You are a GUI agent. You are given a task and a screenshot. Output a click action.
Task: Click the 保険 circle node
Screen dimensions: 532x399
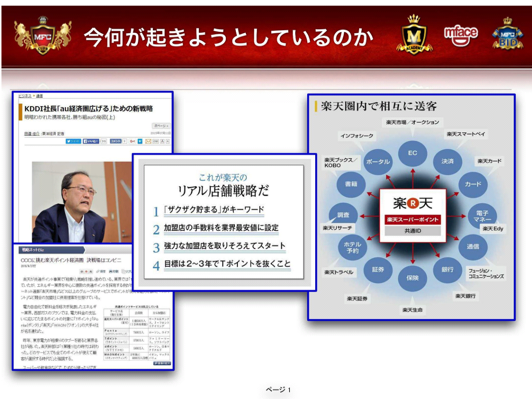pyautogui.click(x=412, y=278)
